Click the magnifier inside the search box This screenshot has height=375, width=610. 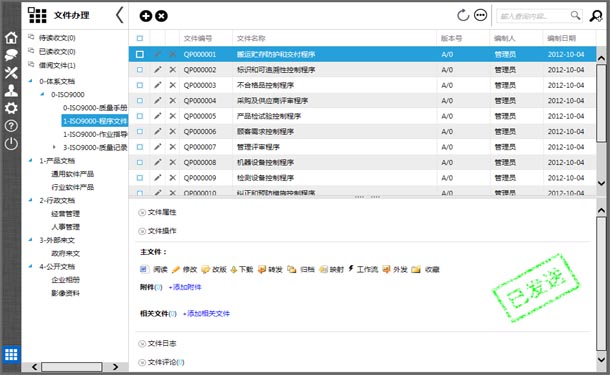(x=575, y=16)
